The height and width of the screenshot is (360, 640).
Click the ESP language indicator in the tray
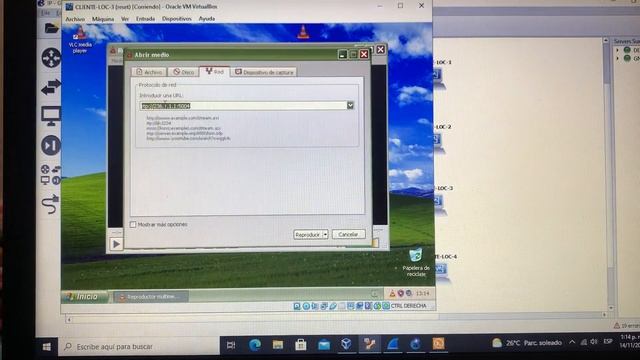(x=608, y=342)
